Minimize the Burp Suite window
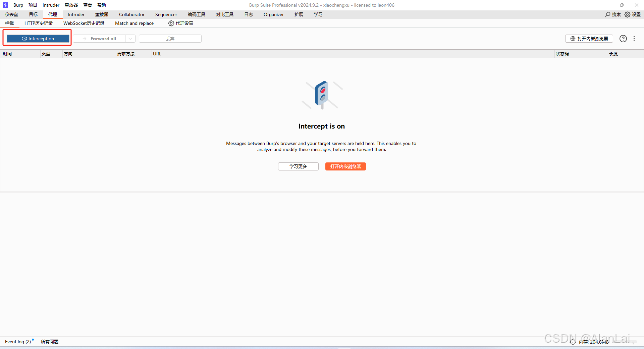The image size is (644, 349). point(607,5)
